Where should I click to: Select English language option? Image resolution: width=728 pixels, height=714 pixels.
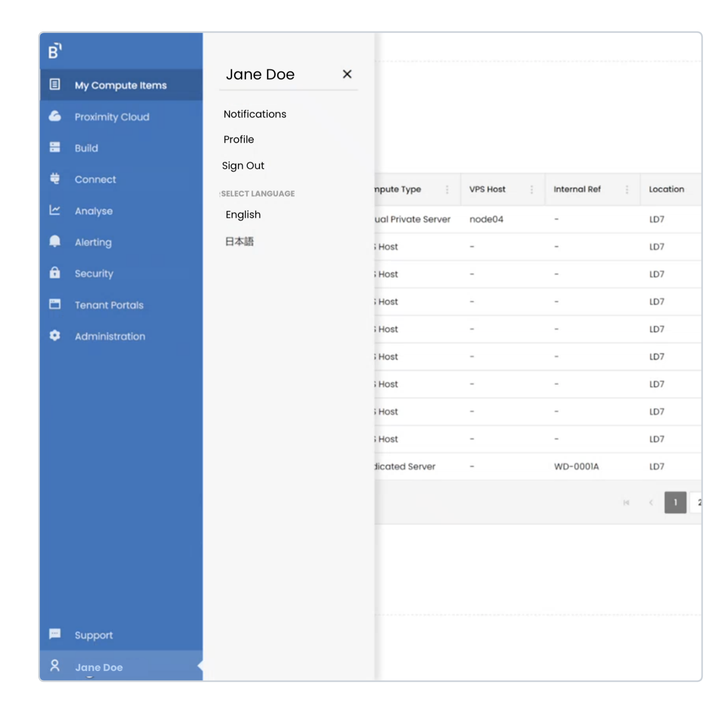click(x=243, y=215)
